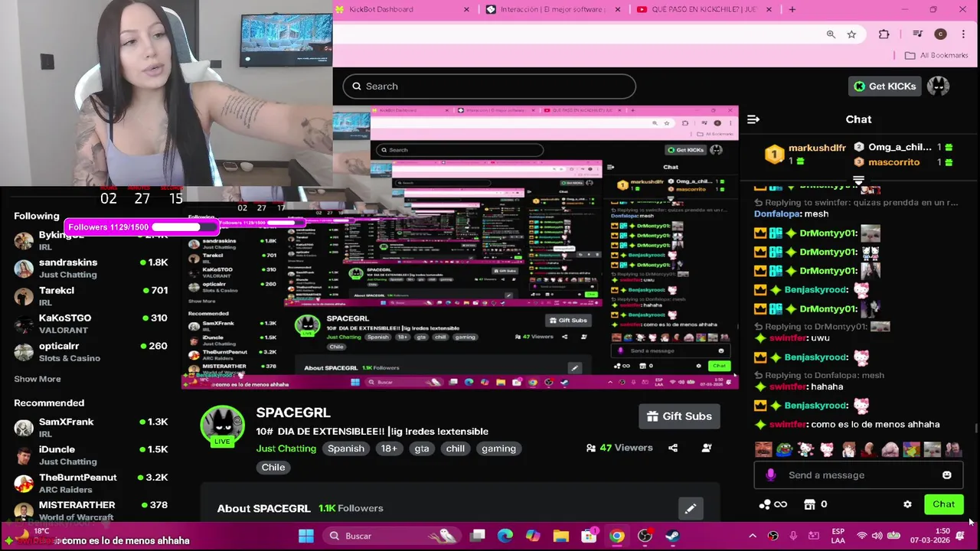The image size is (980, 551).
Task: Click the zoom magnifier in address bar
Action: [831, 34]
